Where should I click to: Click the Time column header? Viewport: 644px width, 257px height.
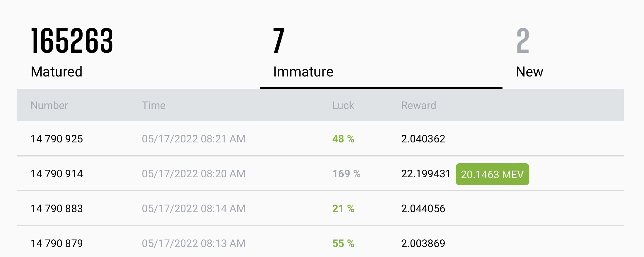point(154,105)
